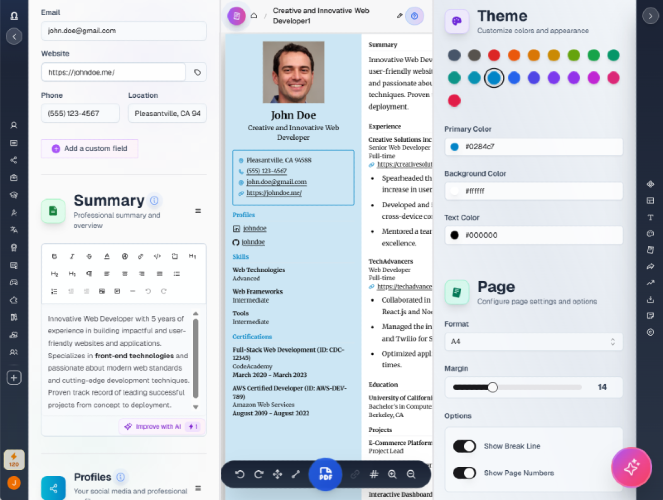The width and height of the screenshot is (663, 500).
Task: Toggle page numbers hash icon in toolbar
Action: click(x=374, y=474)
